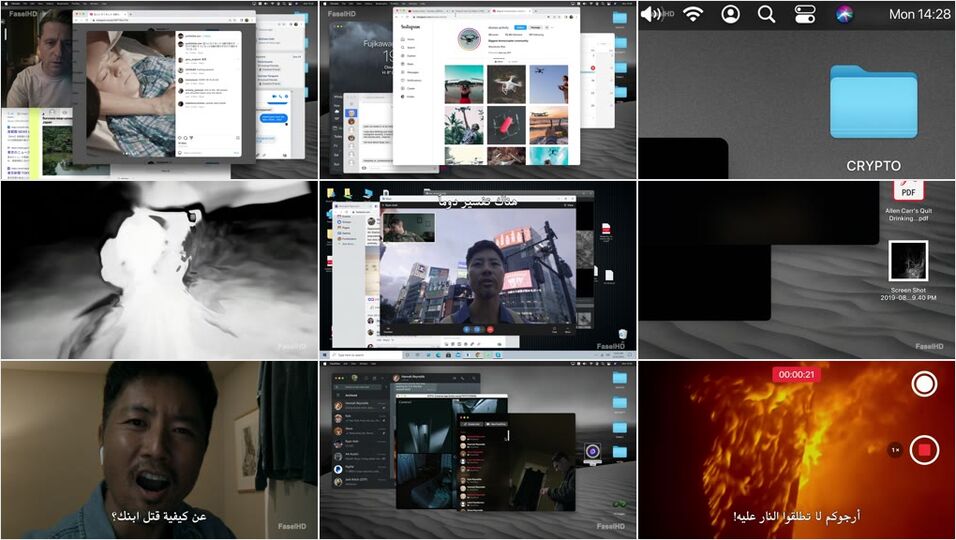Click the red end call button
Image resolution: width=956 pixels, height=540 pixels.
(491, 329)
